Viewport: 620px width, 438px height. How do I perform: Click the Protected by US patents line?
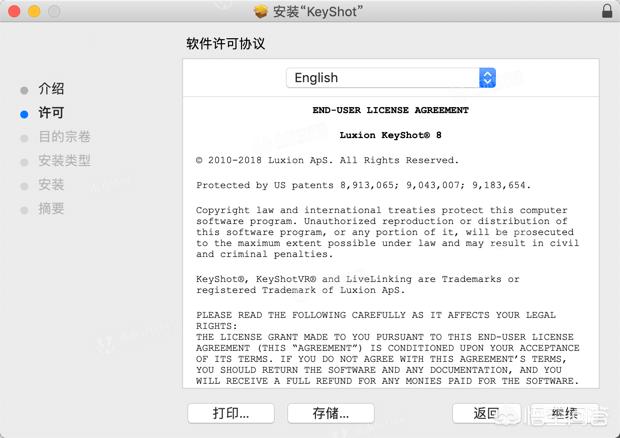tap(363, 185)
